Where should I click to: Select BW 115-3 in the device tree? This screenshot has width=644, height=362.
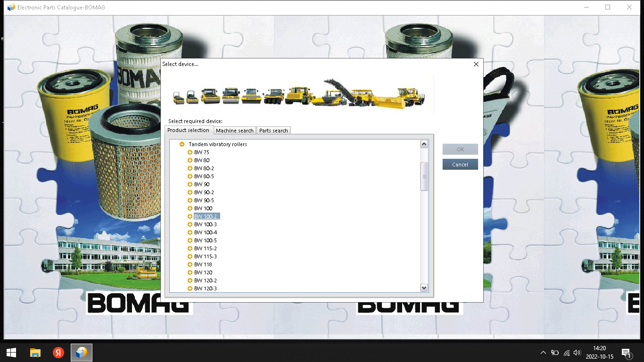(206, 256)
